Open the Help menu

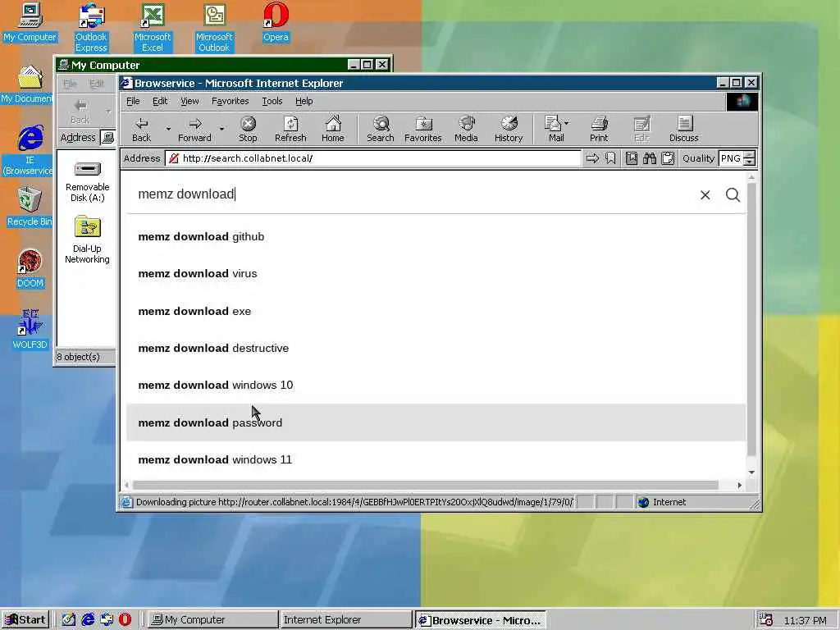(x=304, y=101)
